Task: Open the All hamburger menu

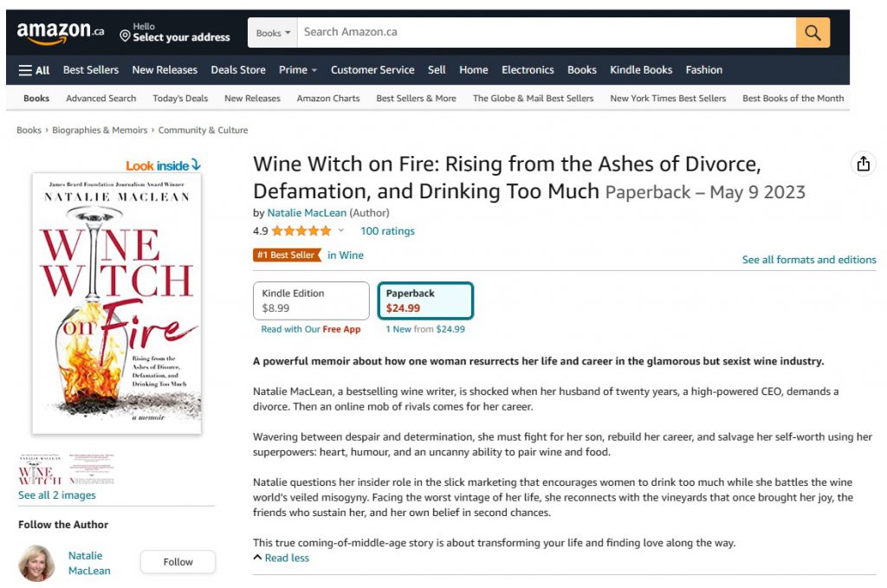Action: coord(34,70)
